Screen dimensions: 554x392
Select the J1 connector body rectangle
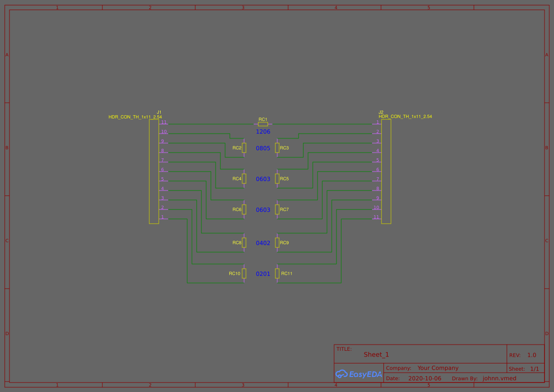pyautogui.click(x=154, y=172)
